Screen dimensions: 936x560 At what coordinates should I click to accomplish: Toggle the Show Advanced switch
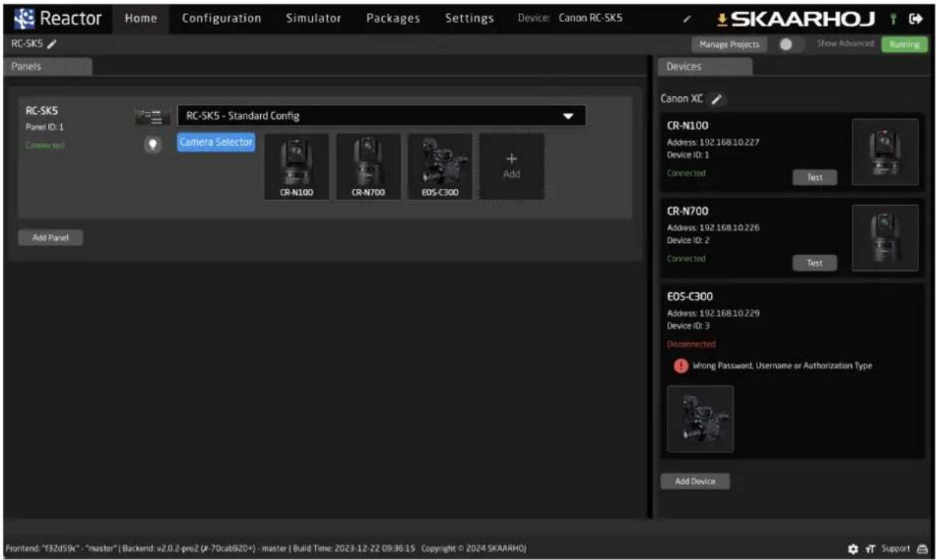tap(790, 44)
